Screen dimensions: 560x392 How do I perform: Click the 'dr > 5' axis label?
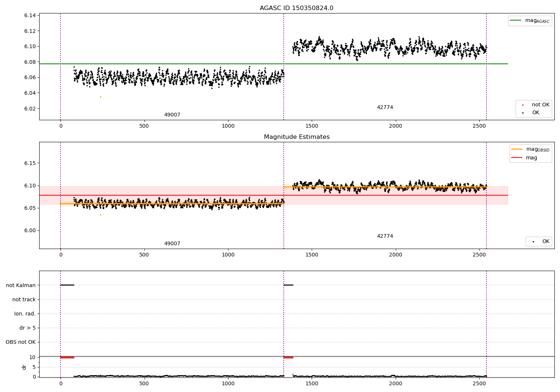(28, 328)
